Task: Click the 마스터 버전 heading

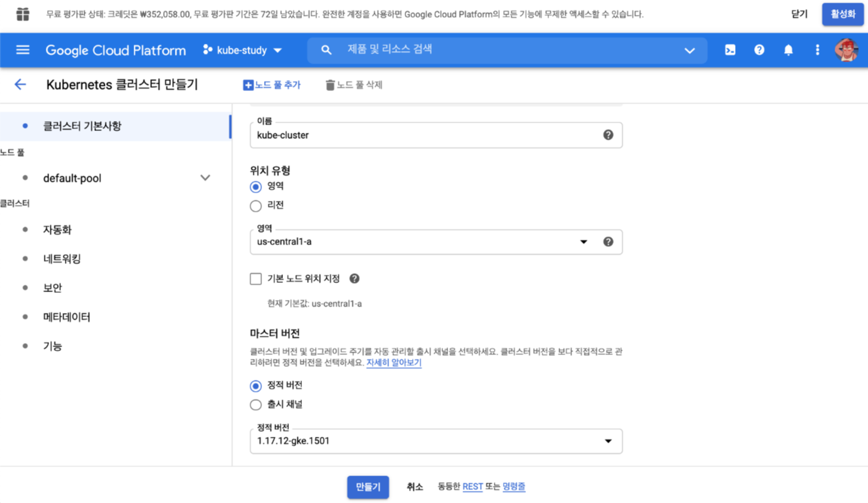Action: click(275, 333)
